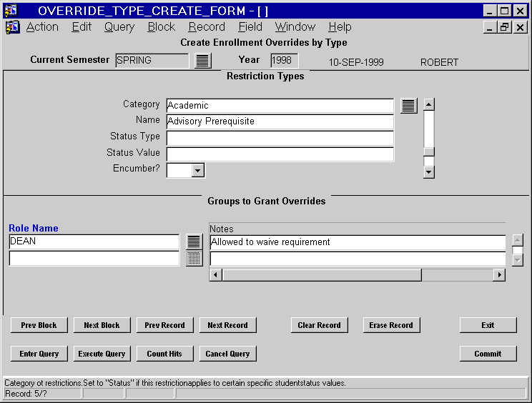Click the Restriction Types scrollbar thumb
This screenshot has height=403, width=532.
[x=429, y=152]
